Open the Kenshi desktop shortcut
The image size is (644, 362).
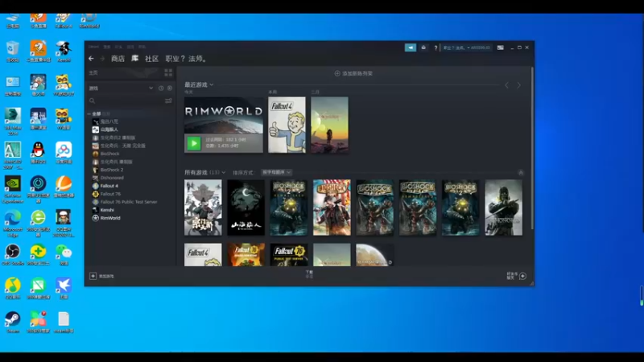pos(64,51)
